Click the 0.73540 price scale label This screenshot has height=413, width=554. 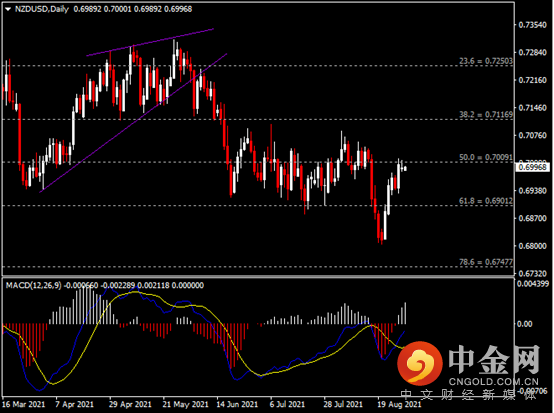[532, 25]
